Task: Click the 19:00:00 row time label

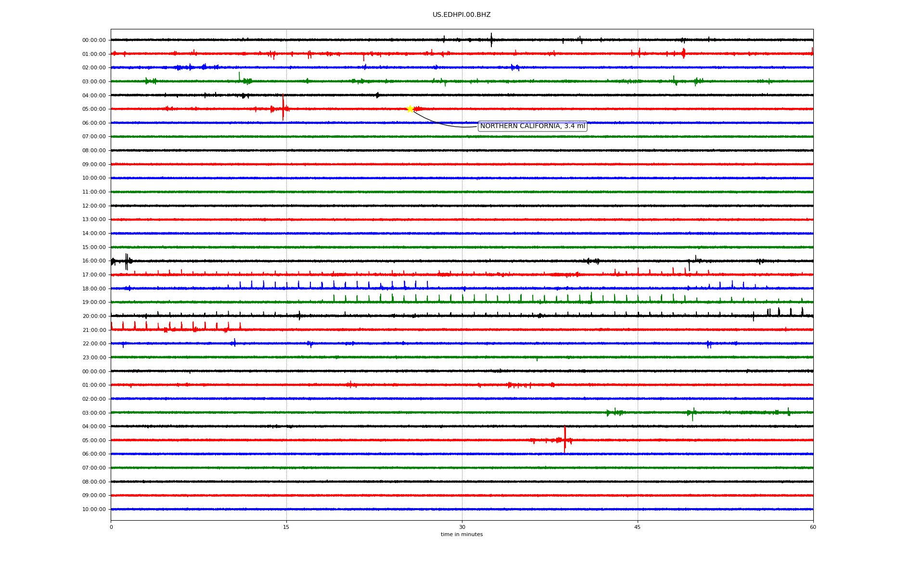Action: tap(94, 302)
